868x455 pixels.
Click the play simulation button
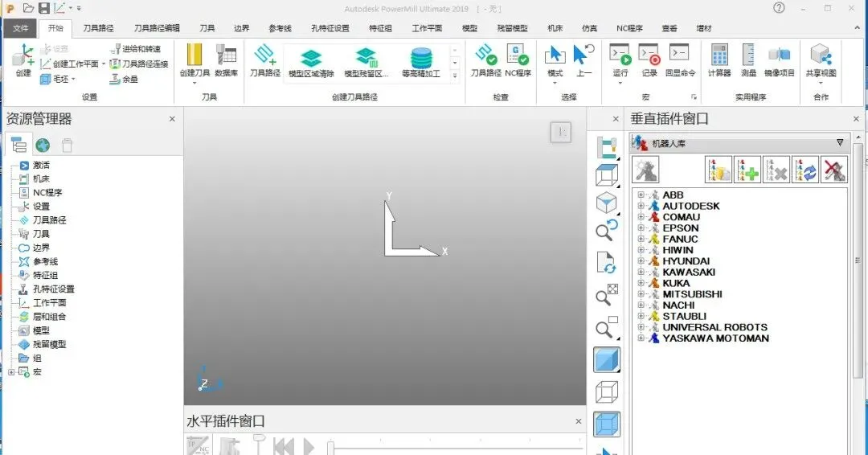point(309,446)
